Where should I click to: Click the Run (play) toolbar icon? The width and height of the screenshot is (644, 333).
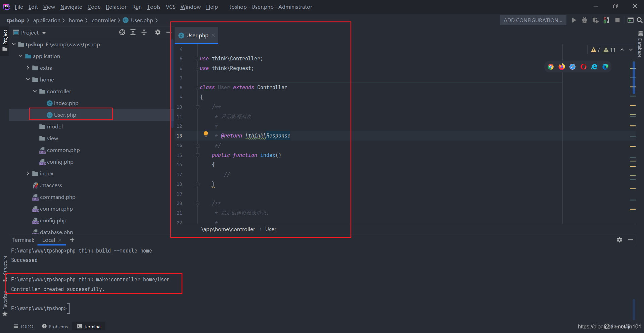(574, 20)
